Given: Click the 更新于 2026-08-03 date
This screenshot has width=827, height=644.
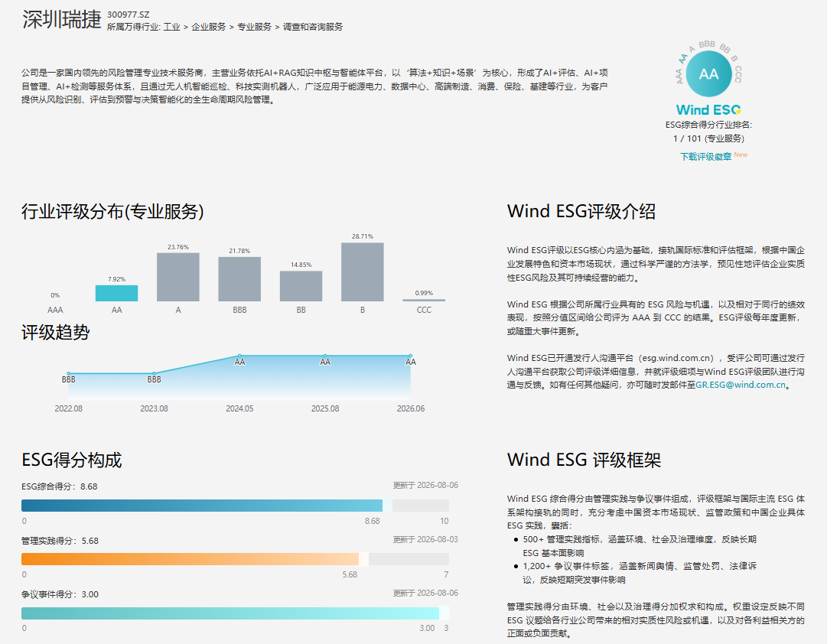Looking at the screenshot, I should tap(425, 539).
